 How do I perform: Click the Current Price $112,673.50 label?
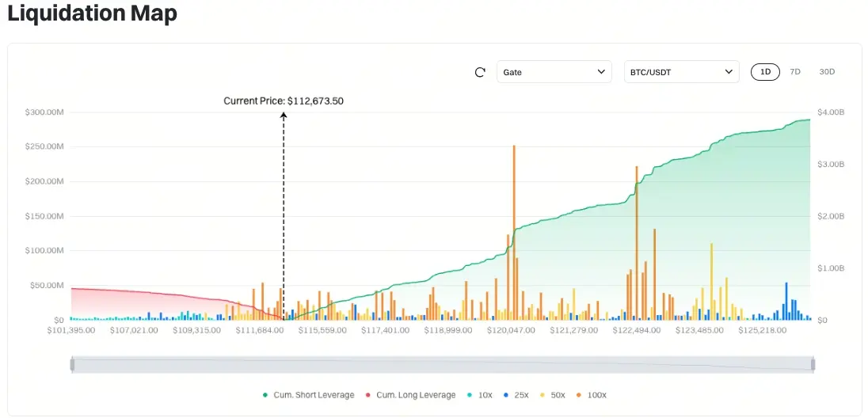pyautogui.click(x=284, y=101)
